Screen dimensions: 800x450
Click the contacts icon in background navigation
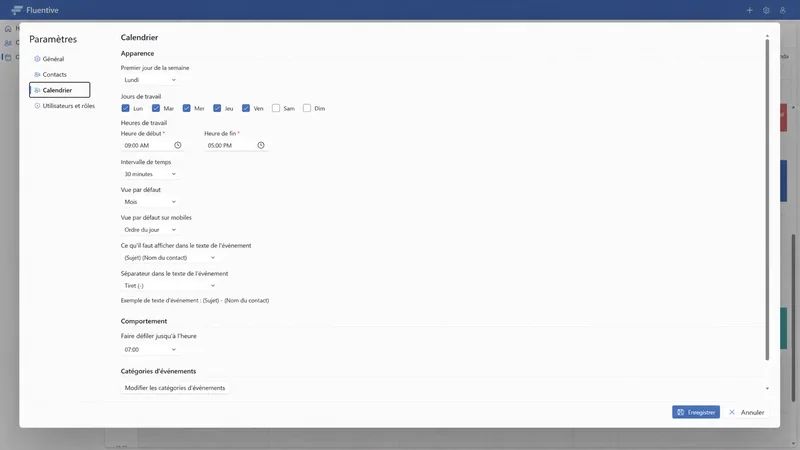tap(8, 43)
